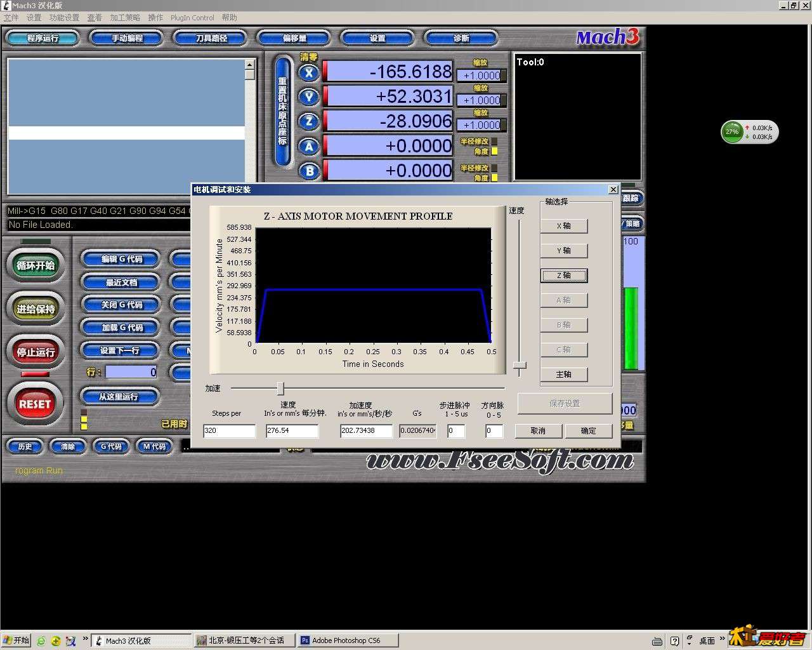The width and height of the screenshot is (812, 650).
Task: Click the 重置机床原点坐标 vertical button
Action: 282,112
